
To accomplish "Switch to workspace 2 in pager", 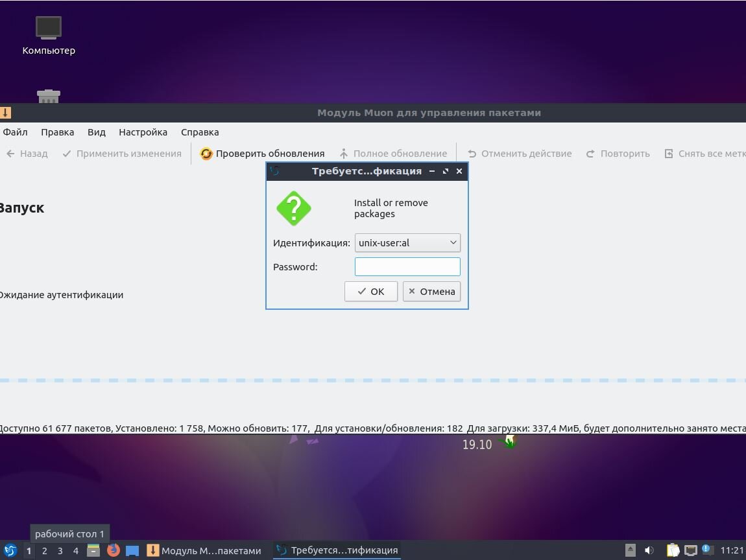I will click(x=45, y=550).
